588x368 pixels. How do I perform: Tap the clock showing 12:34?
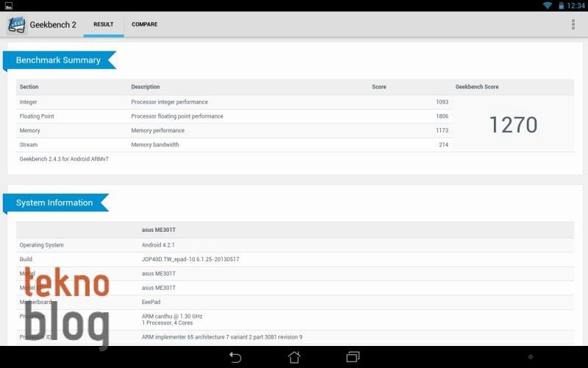pos(576,5)
